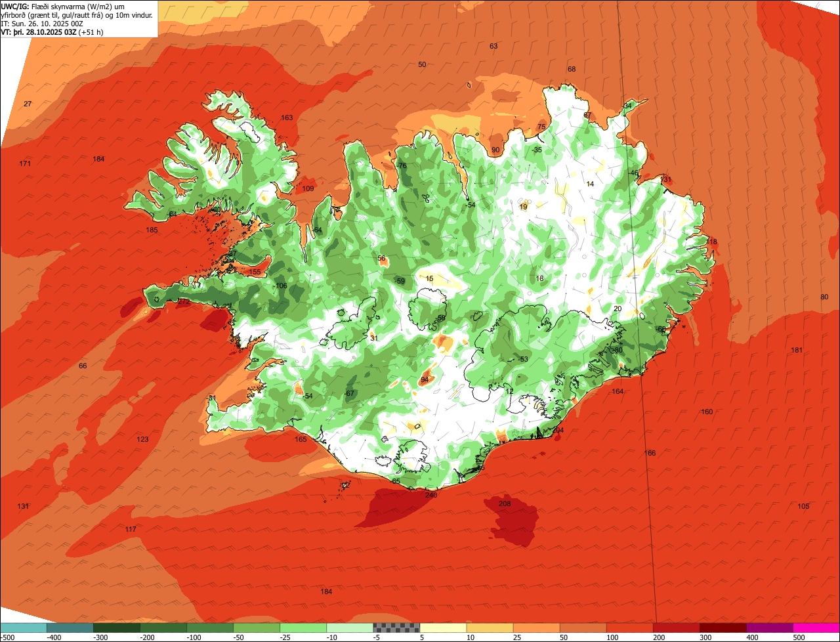Viewport: 840px width, 642px height.
Task: Pick the dark green swatch between -200 and -100
Action: click(164, 628)
